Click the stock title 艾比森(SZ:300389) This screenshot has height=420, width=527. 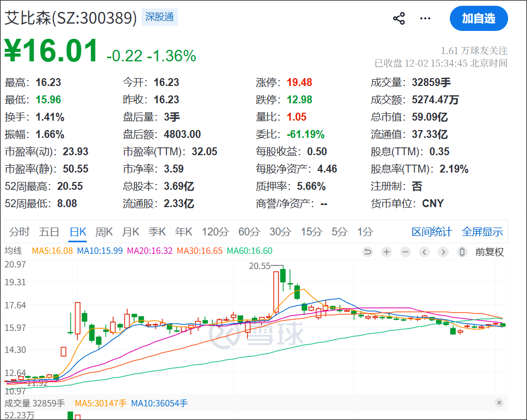70,18
